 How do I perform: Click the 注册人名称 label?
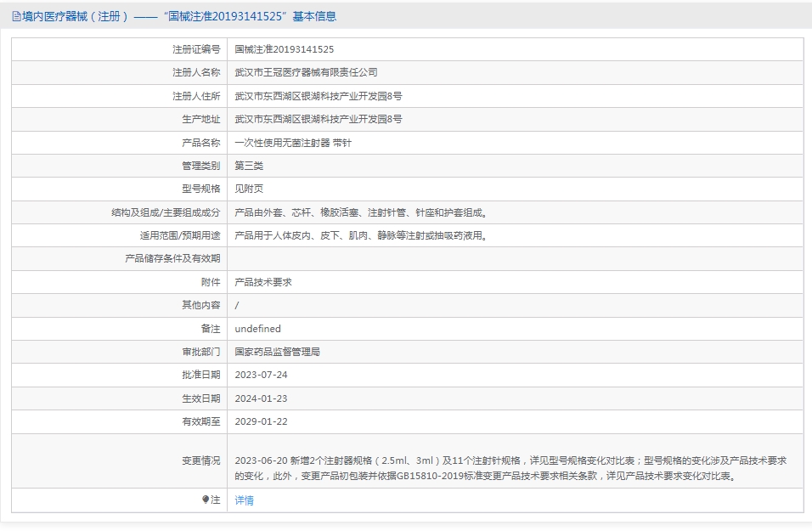196,72
